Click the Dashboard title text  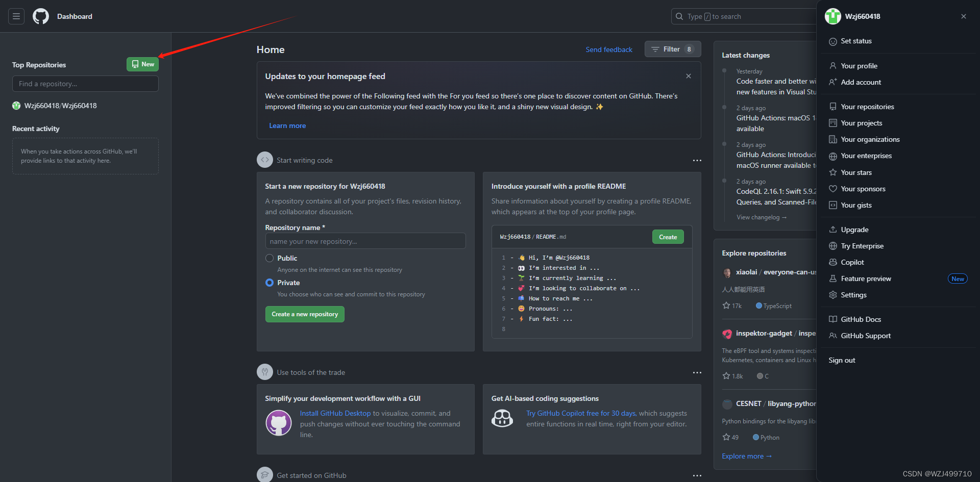coord(75,16)
